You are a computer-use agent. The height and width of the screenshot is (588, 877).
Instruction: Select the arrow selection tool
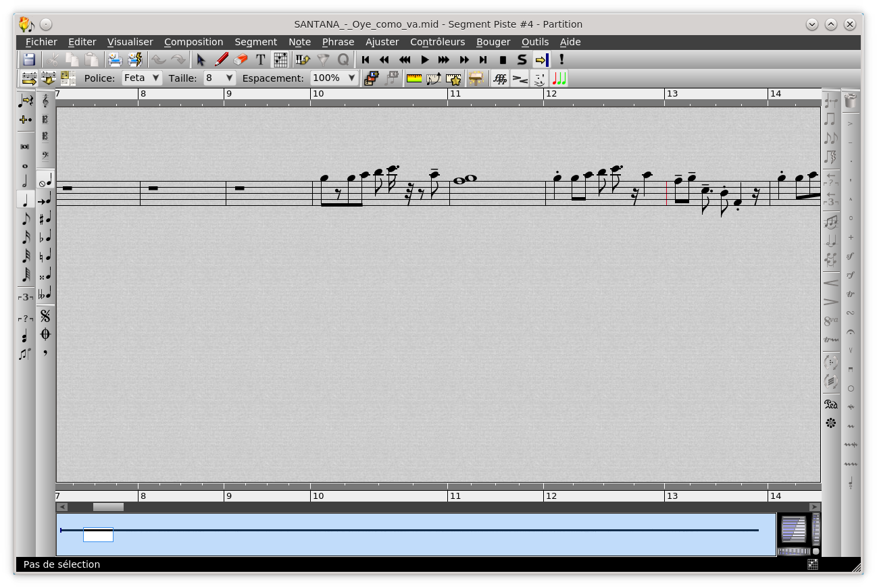pos(201,59)
